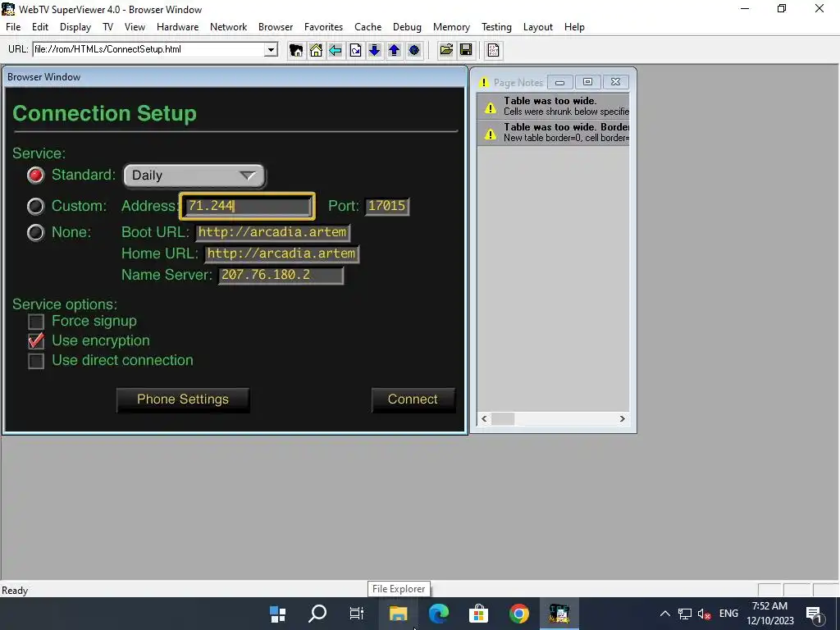The height and width of the screenshot is (630, 840).
Task: Open Task View on the taskbar
Action: pyautogui.click(x=357, y=614)
